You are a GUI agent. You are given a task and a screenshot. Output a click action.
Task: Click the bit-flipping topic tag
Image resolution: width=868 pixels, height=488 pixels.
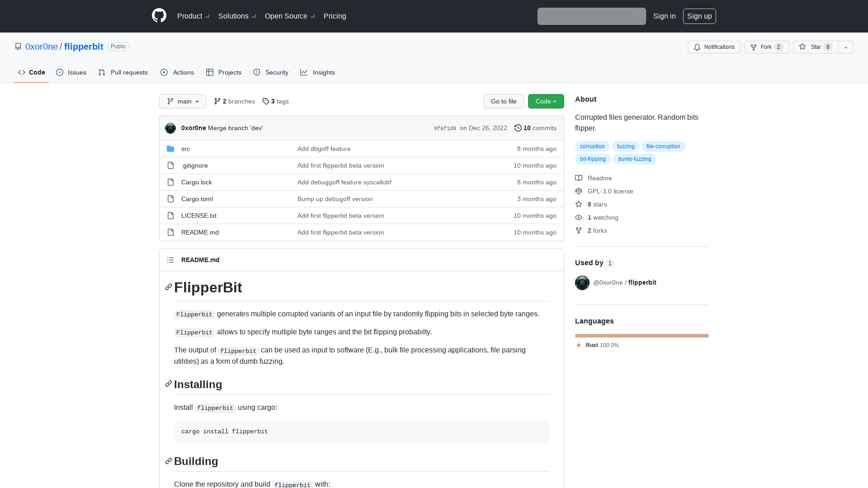point(593,159)
